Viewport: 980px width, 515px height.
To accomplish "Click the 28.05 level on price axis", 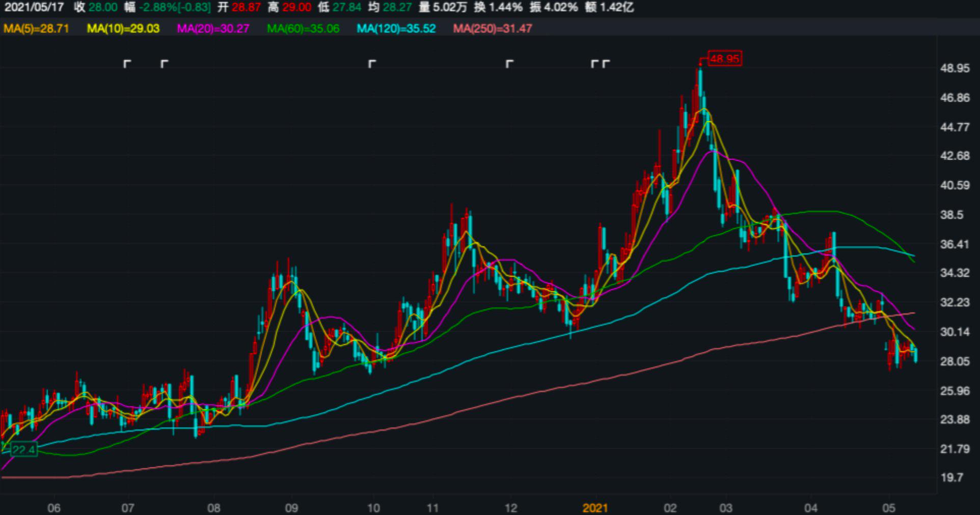I will pos(955,361).
